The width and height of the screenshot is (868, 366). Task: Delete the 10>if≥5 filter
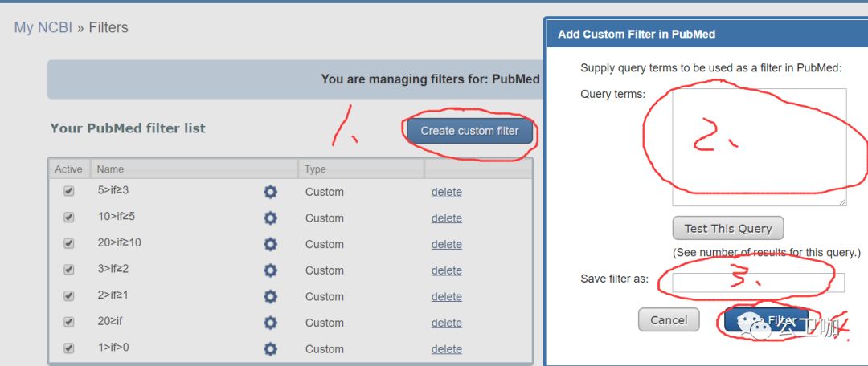pos(447,218)
